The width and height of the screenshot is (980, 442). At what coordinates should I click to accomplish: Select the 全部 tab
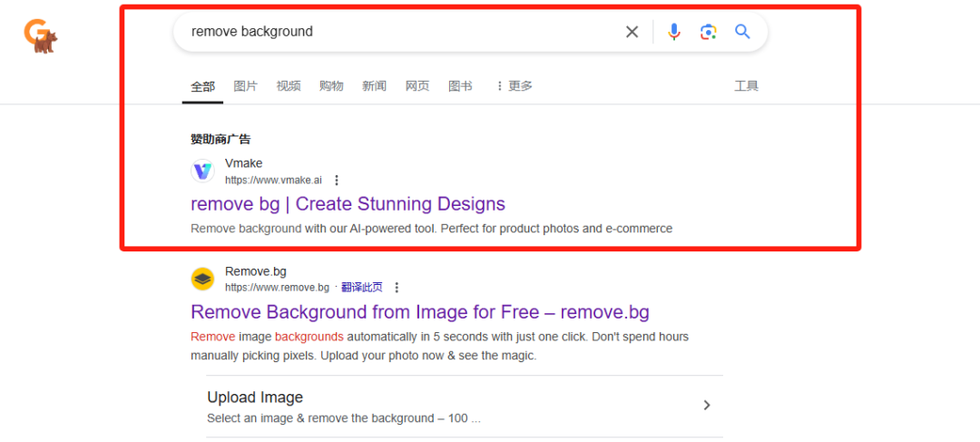click(202, 86)
